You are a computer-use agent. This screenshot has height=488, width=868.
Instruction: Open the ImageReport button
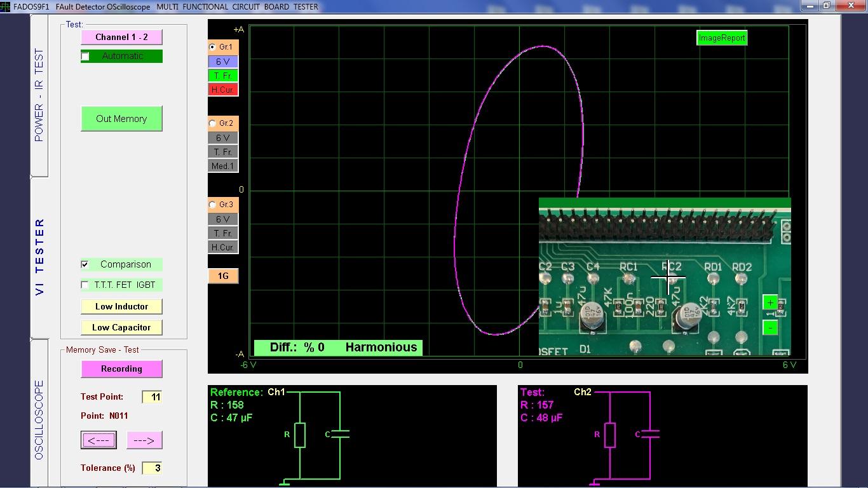click(721, 38)
